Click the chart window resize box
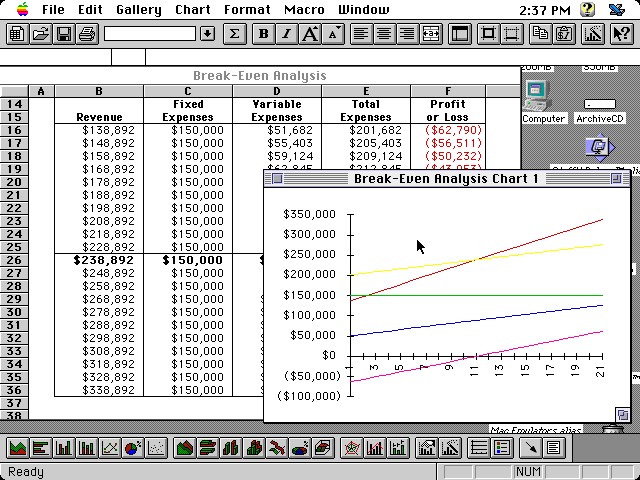 [622, 414]
